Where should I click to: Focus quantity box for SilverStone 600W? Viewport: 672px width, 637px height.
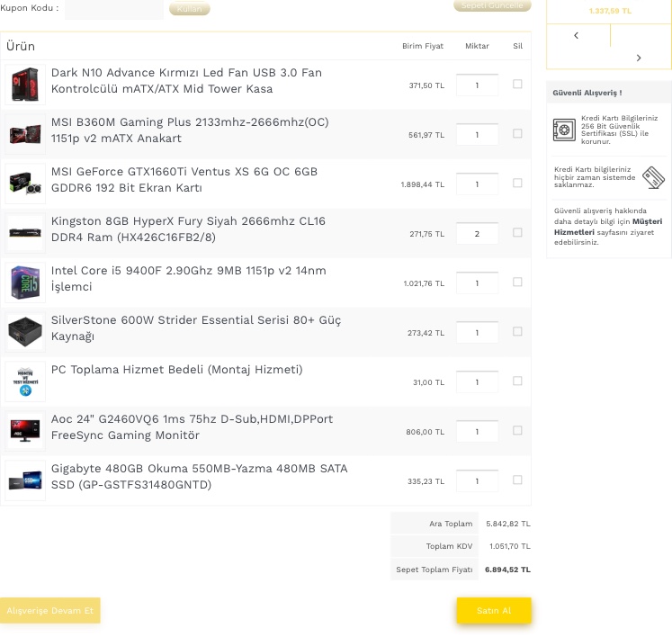(x=477, y=332)
